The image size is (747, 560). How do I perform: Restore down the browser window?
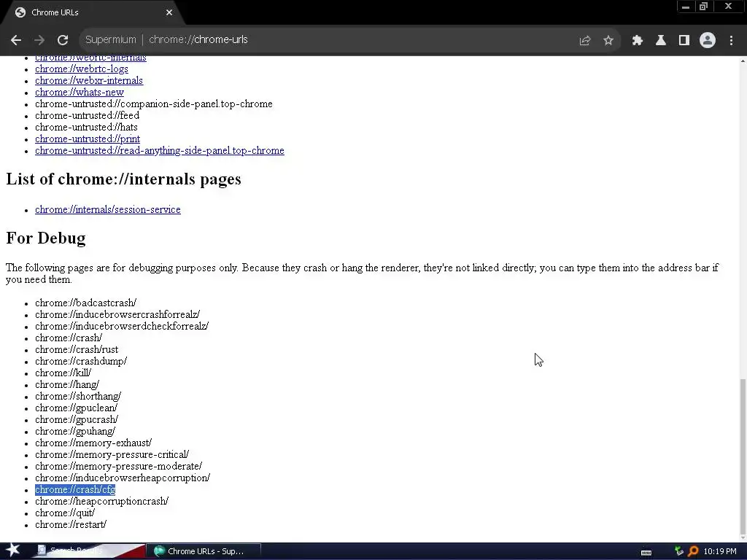pos(704,7)
